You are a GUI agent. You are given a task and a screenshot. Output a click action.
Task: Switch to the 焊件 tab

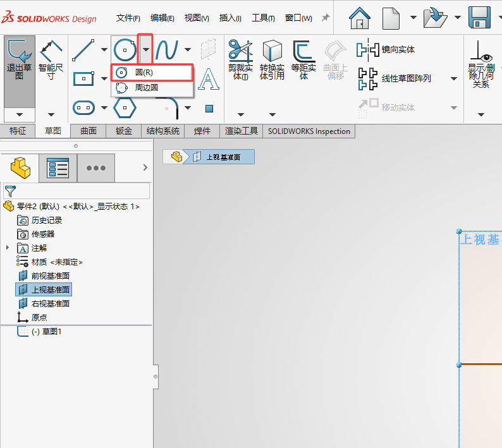click(202, 131)
